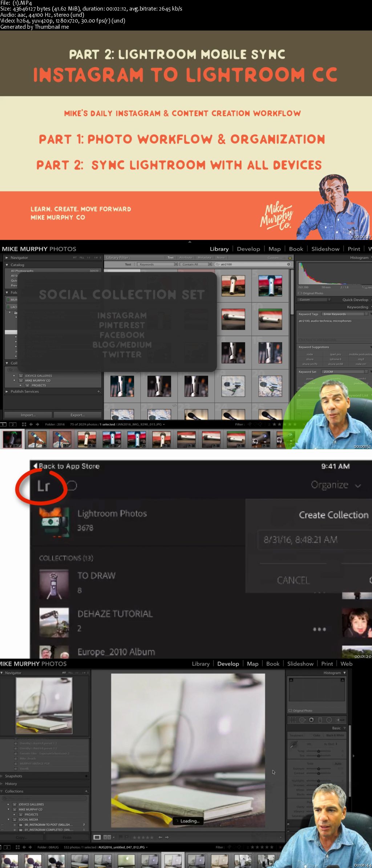Click the Auto tone button in the Basic panel
Screen dimensions: 372x868
tap(338, 764)
